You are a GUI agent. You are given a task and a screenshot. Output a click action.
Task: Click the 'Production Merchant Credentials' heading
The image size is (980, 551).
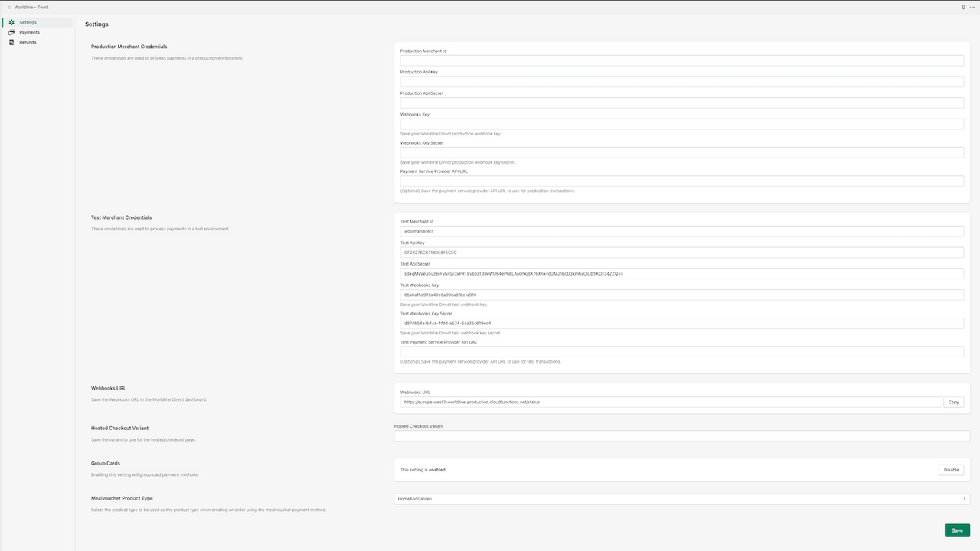(x=129, y=47)
